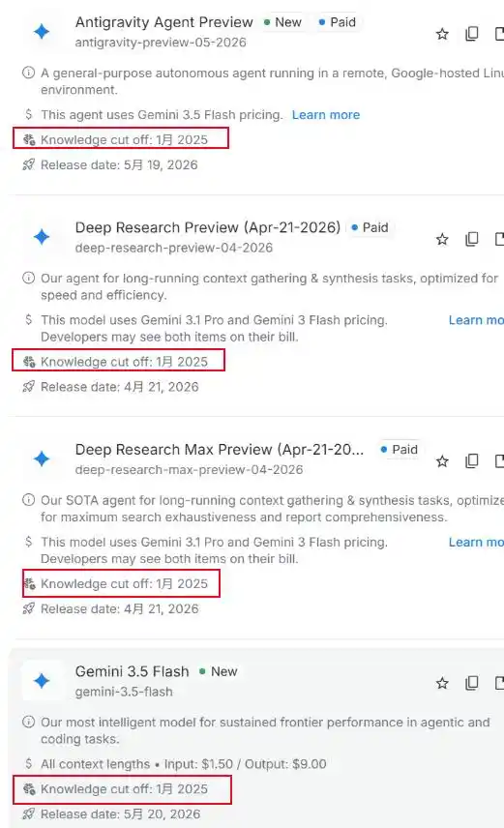This screenshot has width=504, height=828.
Task: Click the info icon beside Gemini 3.5 Flash description
Action: coord(28,722)
